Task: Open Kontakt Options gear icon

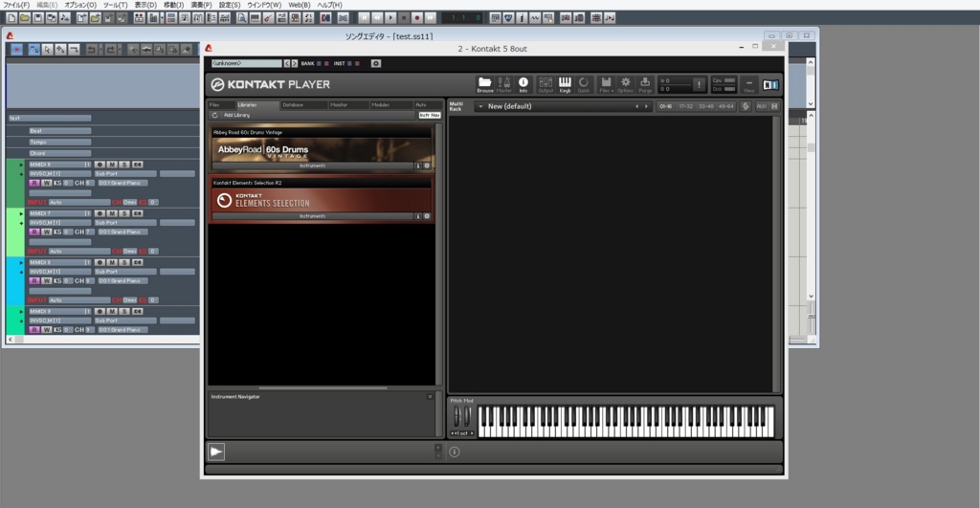Action: click(626, 84)
